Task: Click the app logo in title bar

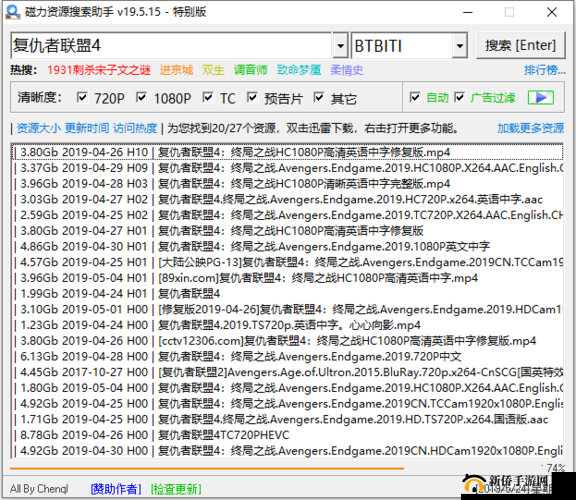Action: coord(13,12)
